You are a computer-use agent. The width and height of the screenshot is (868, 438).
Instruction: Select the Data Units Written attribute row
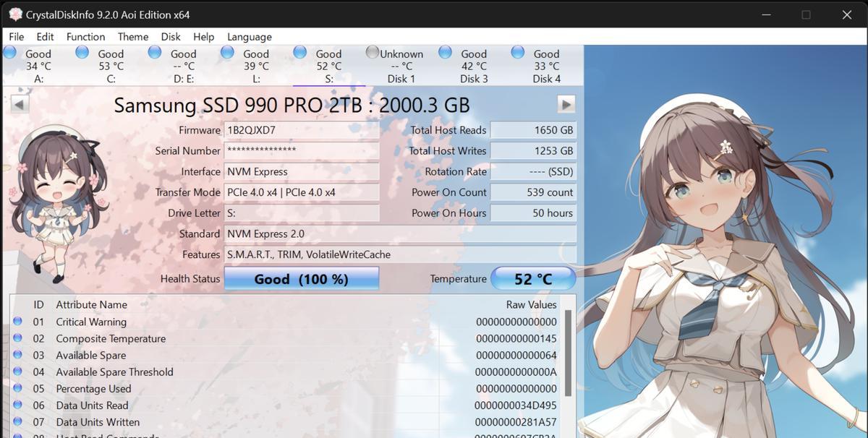point(286,422)
